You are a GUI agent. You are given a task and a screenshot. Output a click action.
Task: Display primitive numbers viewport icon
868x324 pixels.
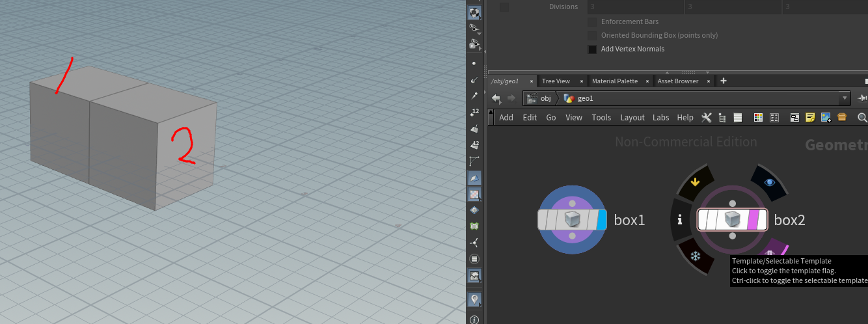(x=474, y=144)
